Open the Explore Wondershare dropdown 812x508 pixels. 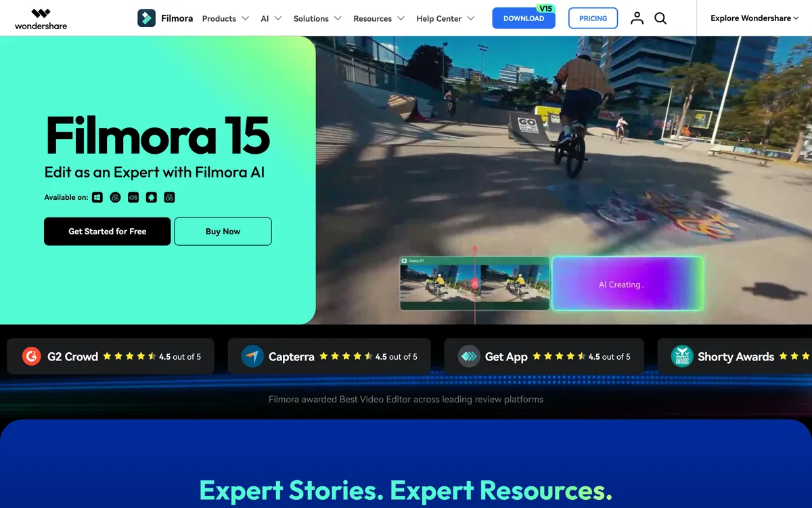[x=755, y=18]
